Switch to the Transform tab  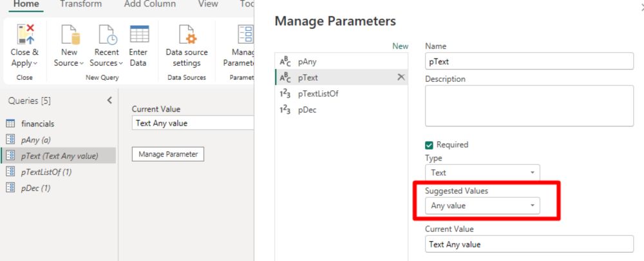tap(80, 4)
